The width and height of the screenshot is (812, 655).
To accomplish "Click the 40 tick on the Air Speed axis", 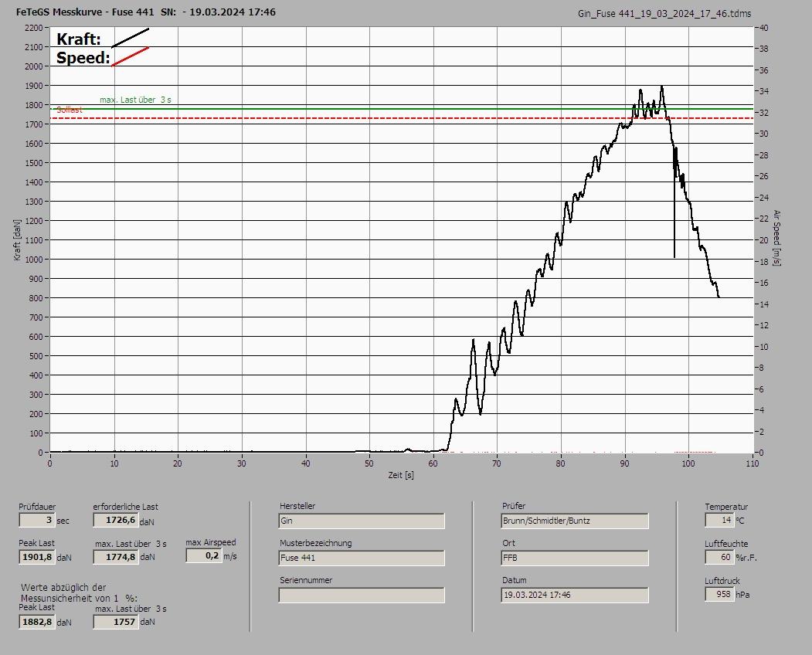I will pos(764,28).
